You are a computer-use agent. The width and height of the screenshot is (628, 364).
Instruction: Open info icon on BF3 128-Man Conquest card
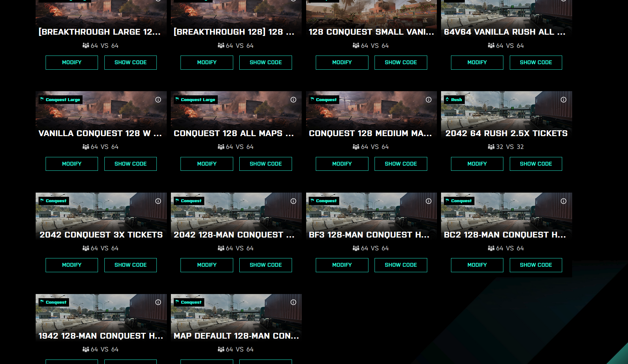coord(429,201)
